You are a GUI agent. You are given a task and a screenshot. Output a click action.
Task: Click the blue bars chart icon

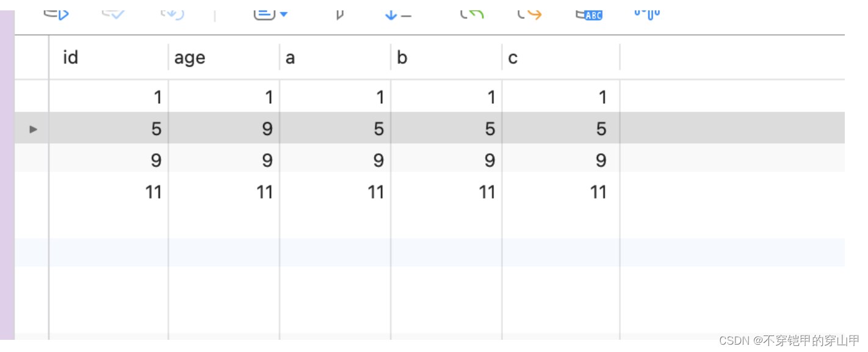647,12
